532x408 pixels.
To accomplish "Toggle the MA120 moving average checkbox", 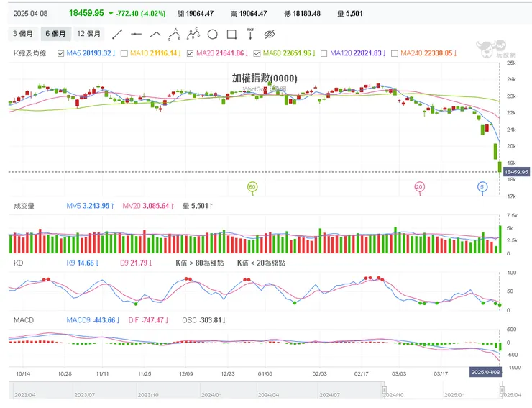I will (323, 53).
